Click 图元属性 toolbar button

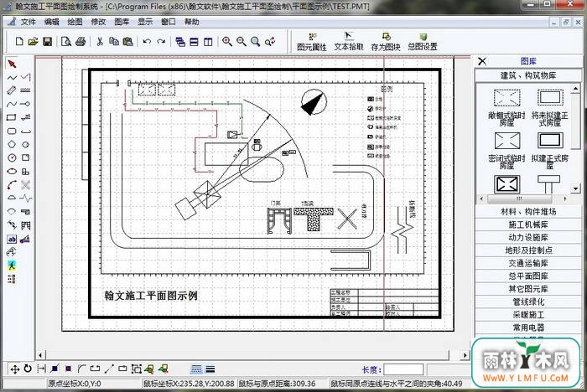(x=311, y=42)
